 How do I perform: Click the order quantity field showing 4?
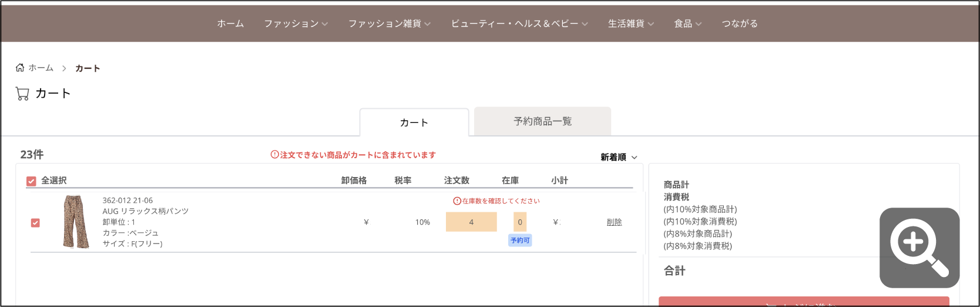coord(471,222)
